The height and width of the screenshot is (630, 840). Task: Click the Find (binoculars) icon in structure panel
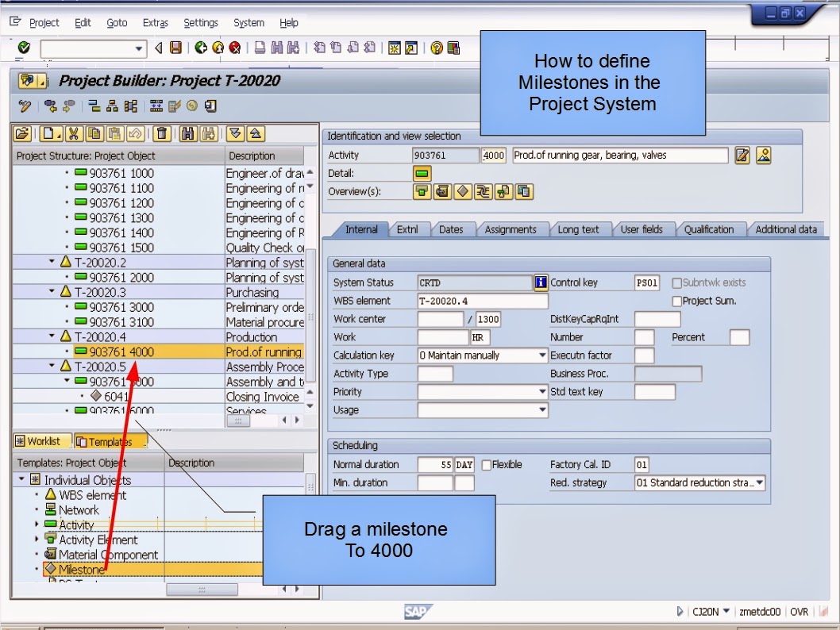[189, 133]
